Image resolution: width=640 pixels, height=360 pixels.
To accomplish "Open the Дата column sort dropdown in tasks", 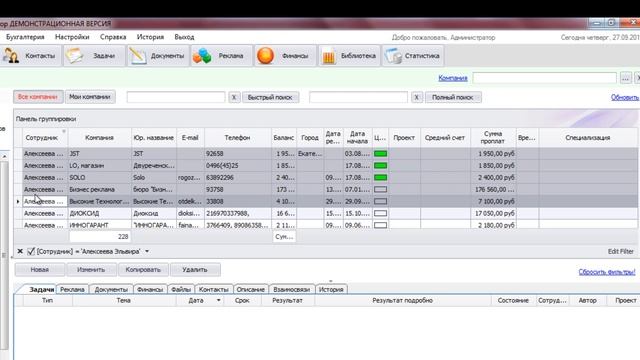I will 218,300.
